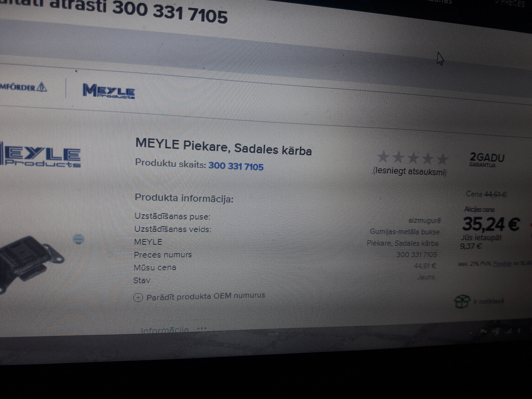This screenshot has height=399, width=532.
Task: Click the taskbar flag tray icon
Action: [484, 332]
